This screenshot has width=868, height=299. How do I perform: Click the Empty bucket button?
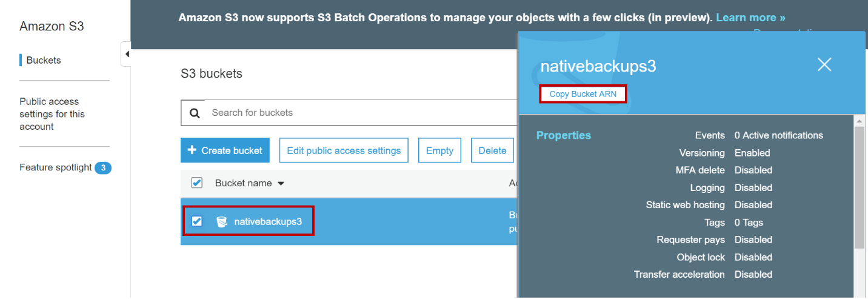(439, 150)
